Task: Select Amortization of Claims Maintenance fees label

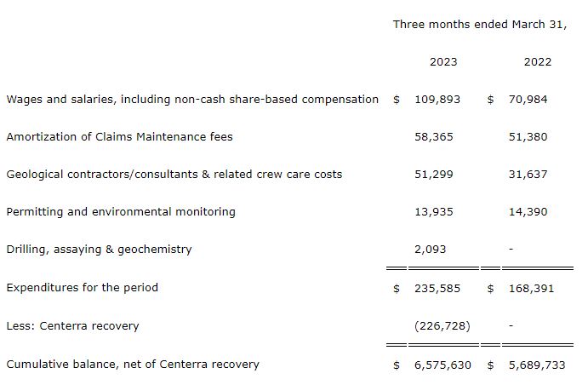Action: tap(119, 137)
